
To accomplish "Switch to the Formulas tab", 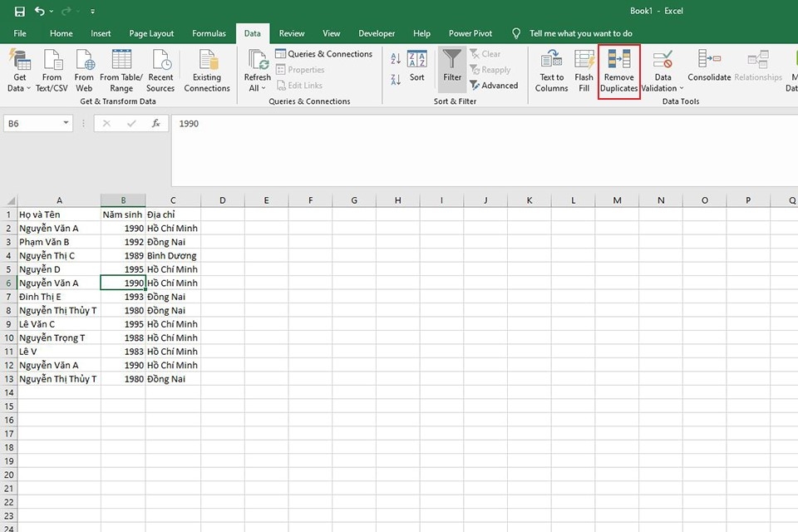I will click(209, 33).
